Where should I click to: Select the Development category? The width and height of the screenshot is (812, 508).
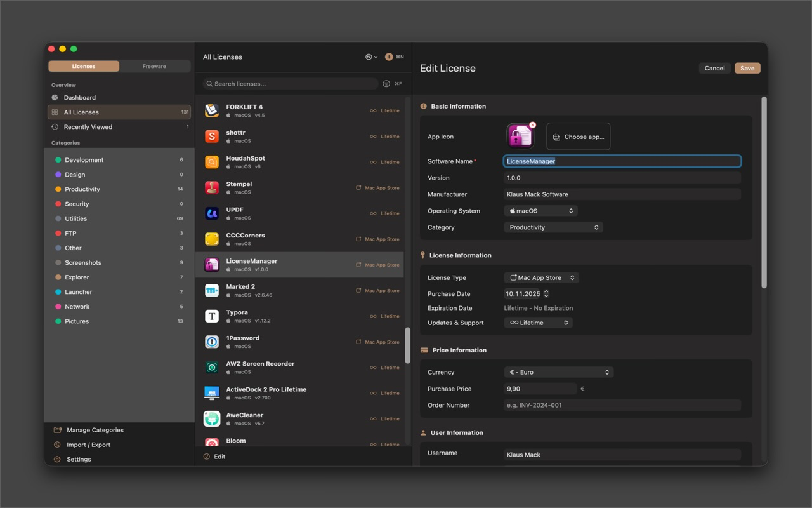(x=119, y=160)
